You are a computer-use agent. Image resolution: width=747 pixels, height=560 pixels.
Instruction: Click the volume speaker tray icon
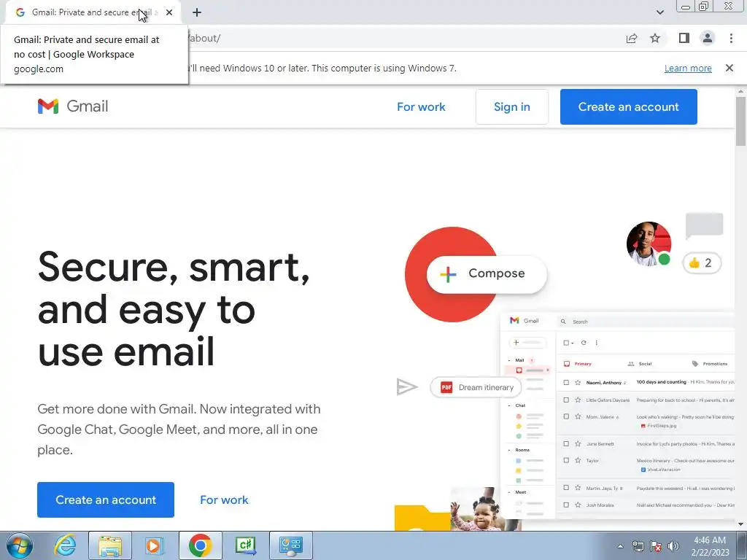coord(673,547)
